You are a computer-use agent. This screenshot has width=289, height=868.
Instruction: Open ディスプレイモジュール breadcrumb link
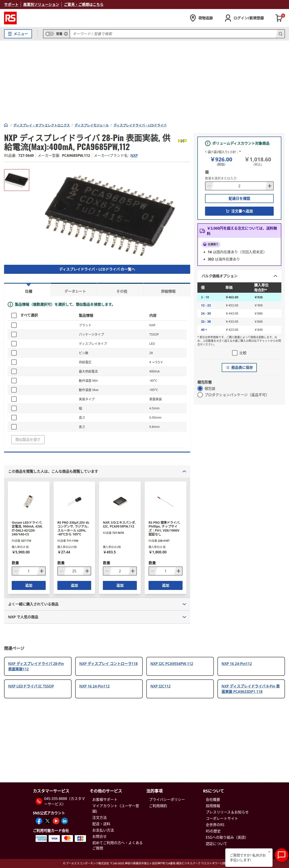(x=92, y=125)
